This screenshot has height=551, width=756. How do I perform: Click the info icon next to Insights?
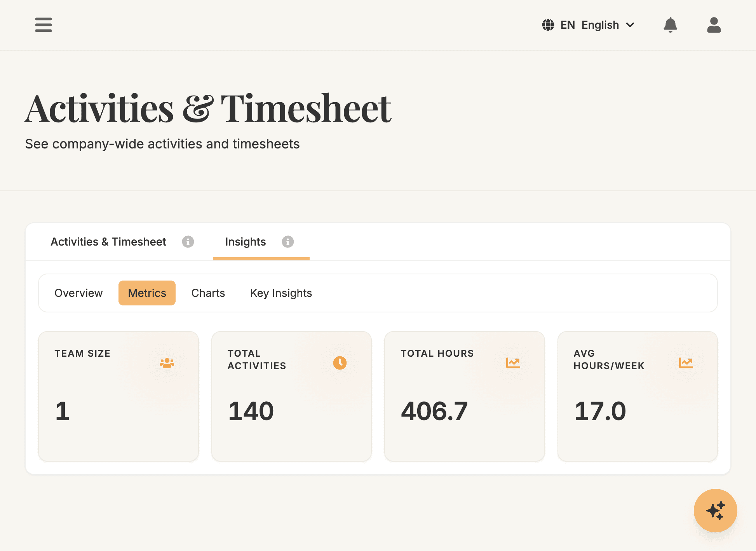tap(288, 242)
